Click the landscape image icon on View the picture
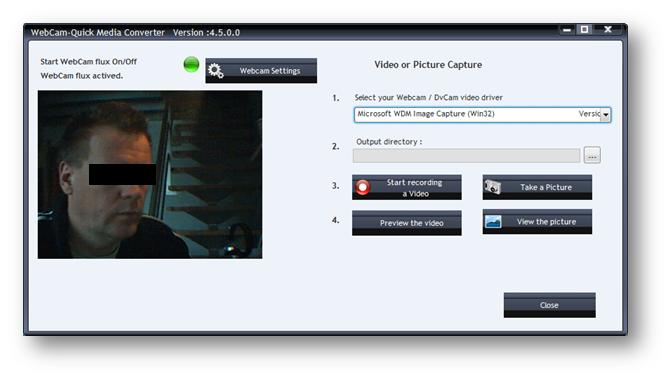This screenshot has height=379, width=672. coord(493,222)
